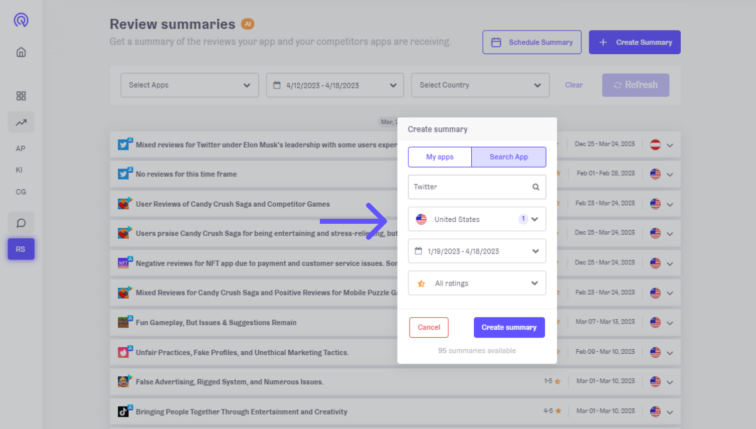This screenshot has width=756, height=429.
Task: Select the RS sidebar item
Action: (x=21, y=249)
